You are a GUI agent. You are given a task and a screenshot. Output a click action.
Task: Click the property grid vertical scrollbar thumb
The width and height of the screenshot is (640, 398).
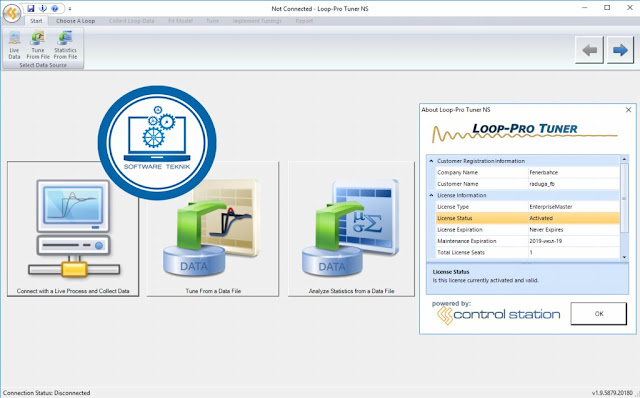(x=624, y=198)
